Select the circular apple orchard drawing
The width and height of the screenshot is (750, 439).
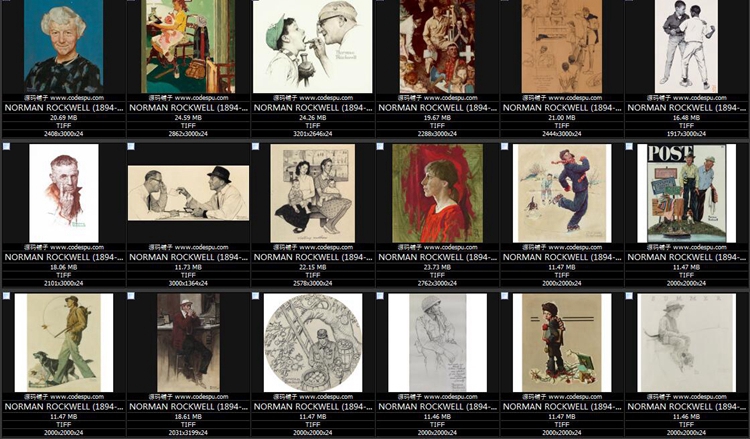coord(313,343)
